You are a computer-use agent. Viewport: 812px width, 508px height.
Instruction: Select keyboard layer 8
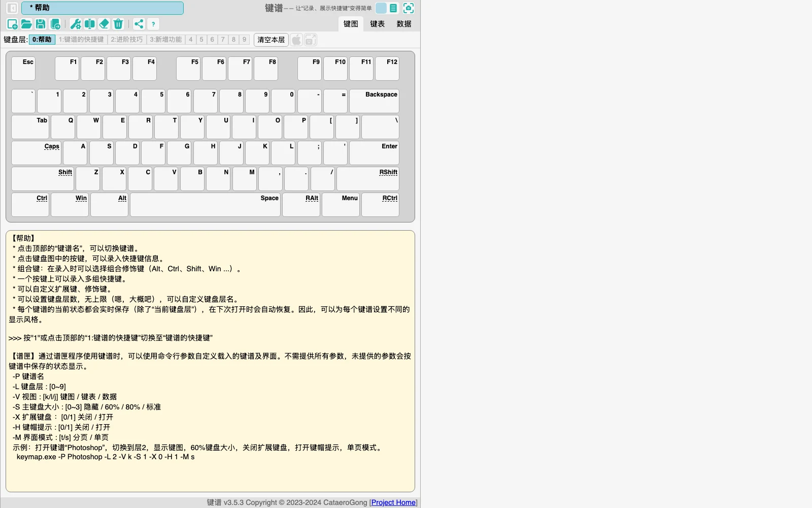pyautogui.click(x=233, y=40)
